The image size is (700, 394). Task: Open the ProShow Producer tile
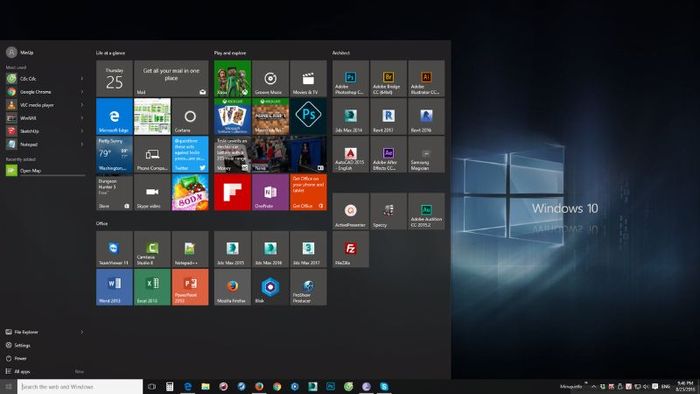[x=308, y=287]
